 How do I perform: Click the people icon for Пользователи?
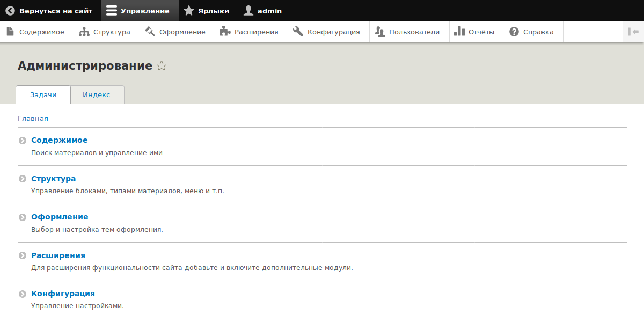380,32
